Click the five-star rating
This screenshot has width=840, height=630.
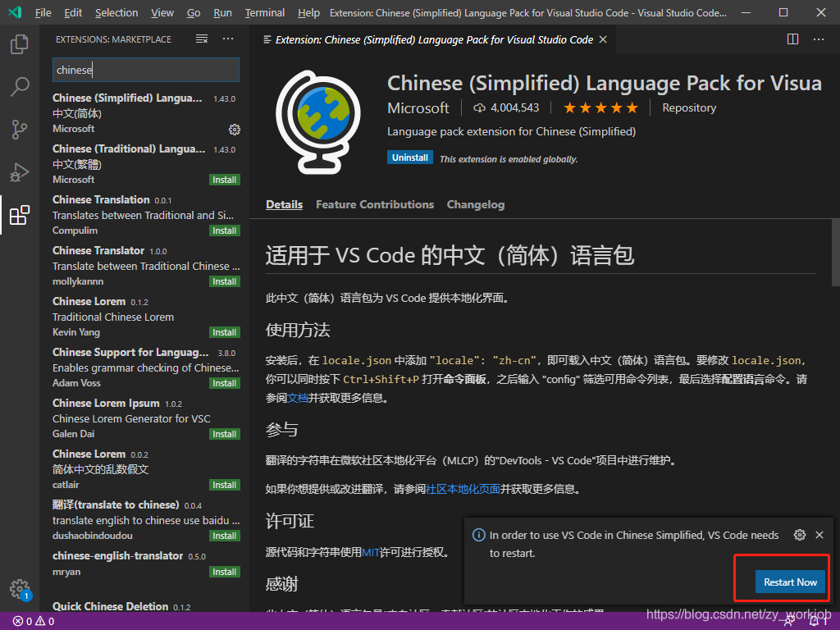click(x=600, y=107)
